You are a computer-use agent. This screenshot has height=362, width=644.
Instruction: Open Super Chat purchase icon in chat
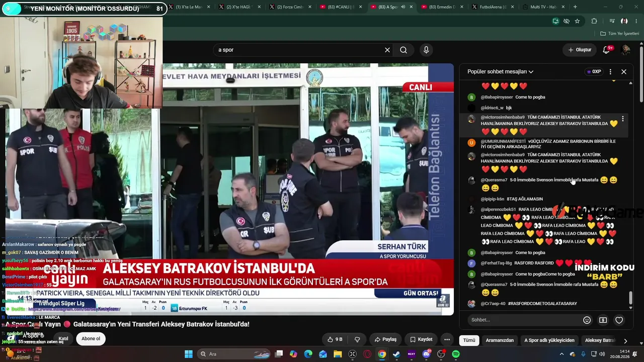(603, 320)
